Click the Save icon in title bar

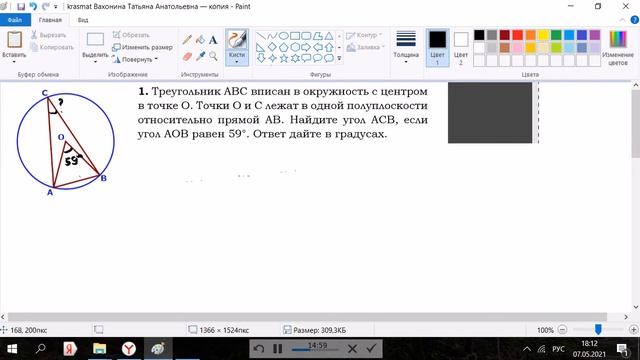21,7
